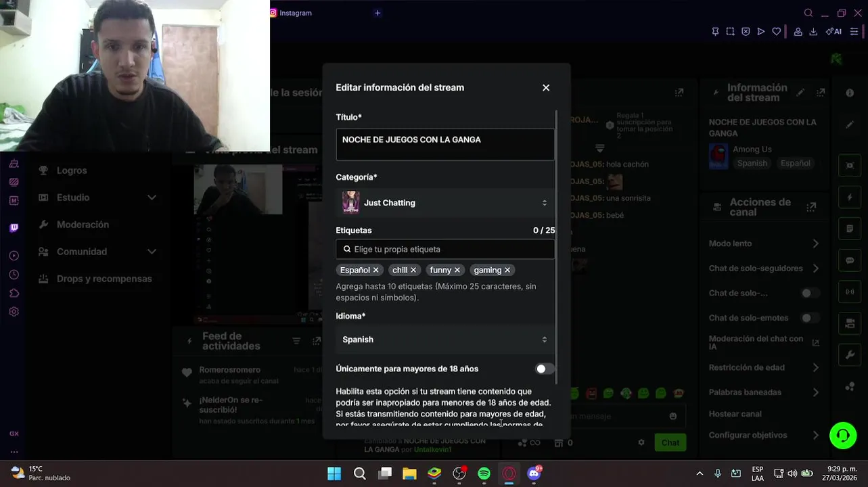Image resolution: width=868 pixels, height=487 pixels.
Task: Open the easy setup sliders icon
Action: click(x=854, y=32)
